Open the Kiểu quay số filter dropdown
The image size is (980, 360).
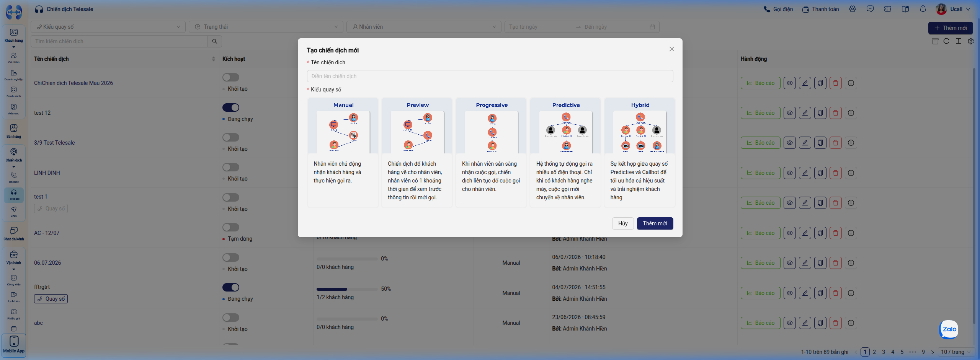[108, 27]
